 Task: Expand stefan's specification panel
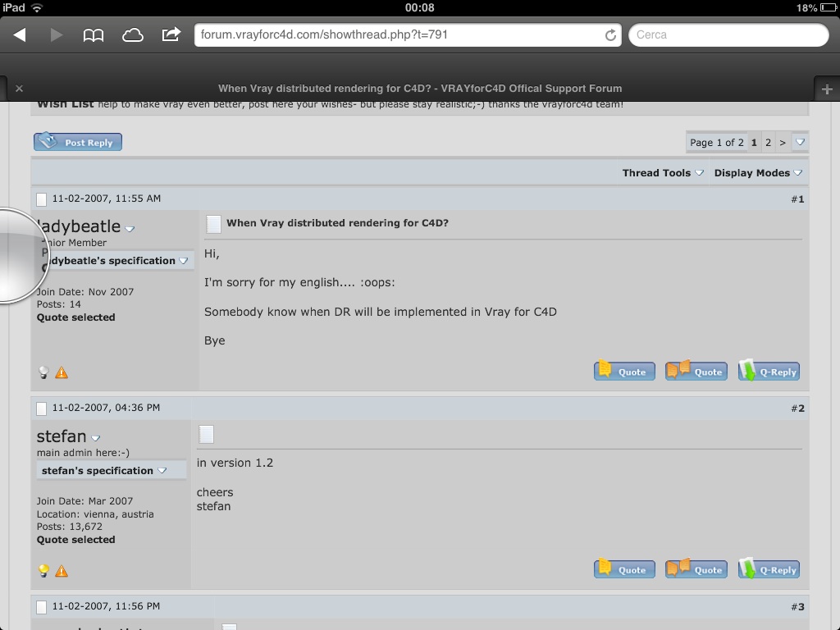tap(104, 471)
